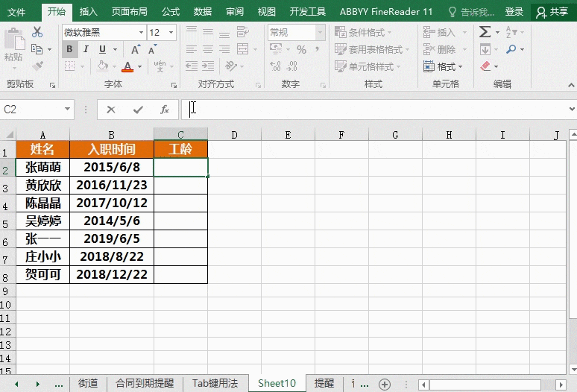Screen dimensions: 577x392
Task: Apply the fill color bucket icon
Action: tap(103, 66)
